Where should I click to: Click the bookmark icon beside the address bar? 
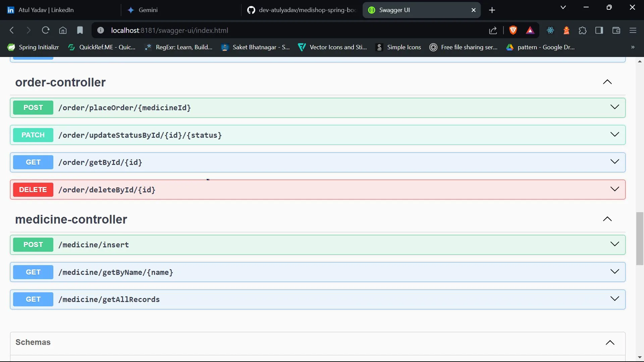(80, 31)
